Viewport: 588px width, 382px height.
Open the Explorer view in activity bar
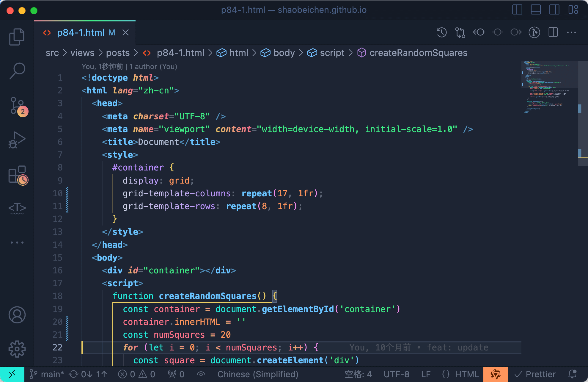(x=17, y=37)
